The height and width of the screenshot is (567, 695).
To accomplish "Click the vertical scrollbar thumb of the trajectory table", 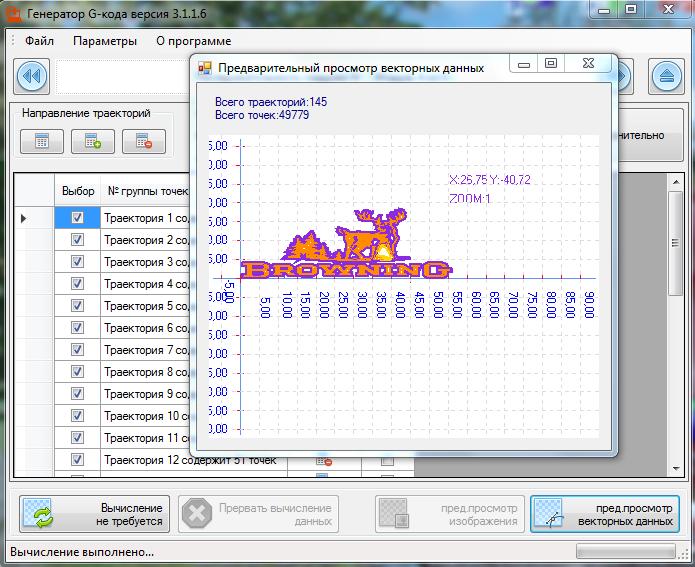I will tap(675, 243).
